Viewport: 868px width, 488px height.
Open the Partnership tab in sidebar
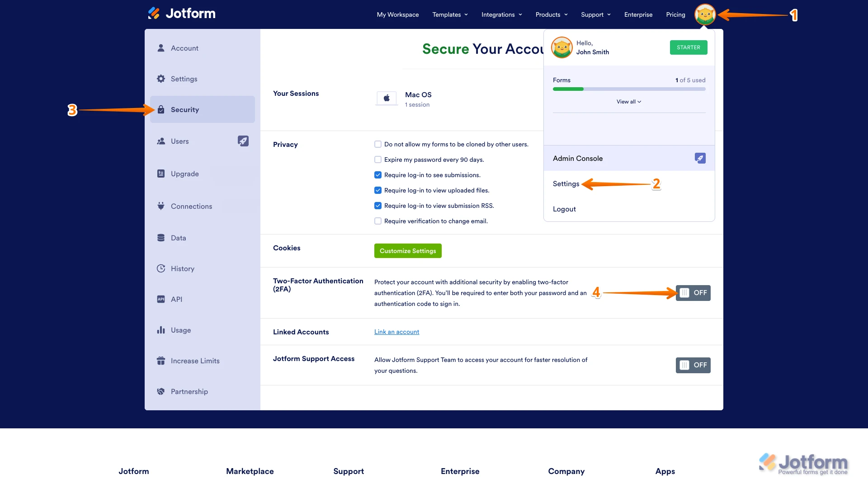coord(202,391)
